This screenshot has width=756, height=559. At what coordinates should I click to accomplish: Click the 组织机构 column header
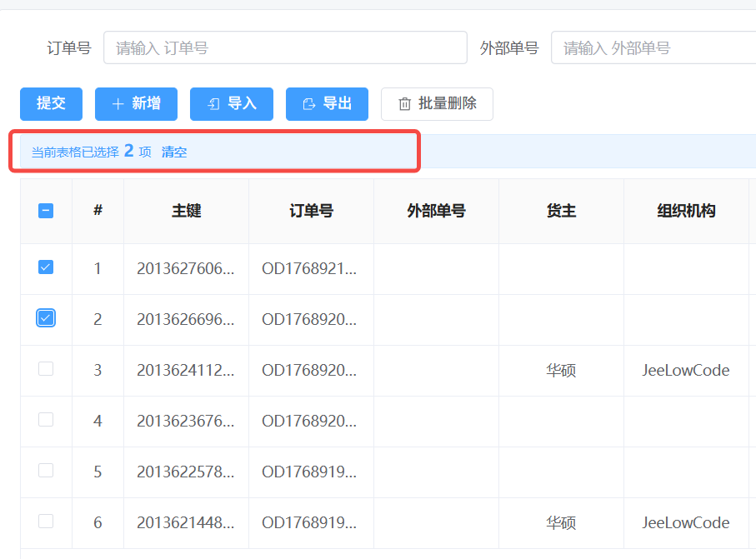pos(686,212)
